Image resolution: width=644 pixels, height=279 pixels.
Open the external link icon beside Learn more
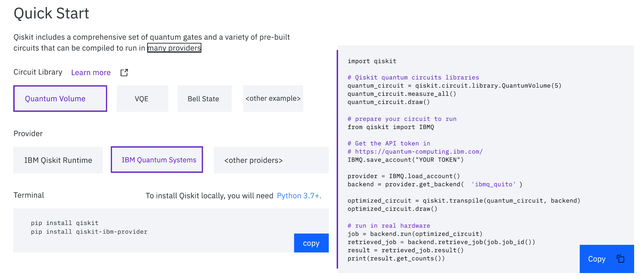pos(124,73)
